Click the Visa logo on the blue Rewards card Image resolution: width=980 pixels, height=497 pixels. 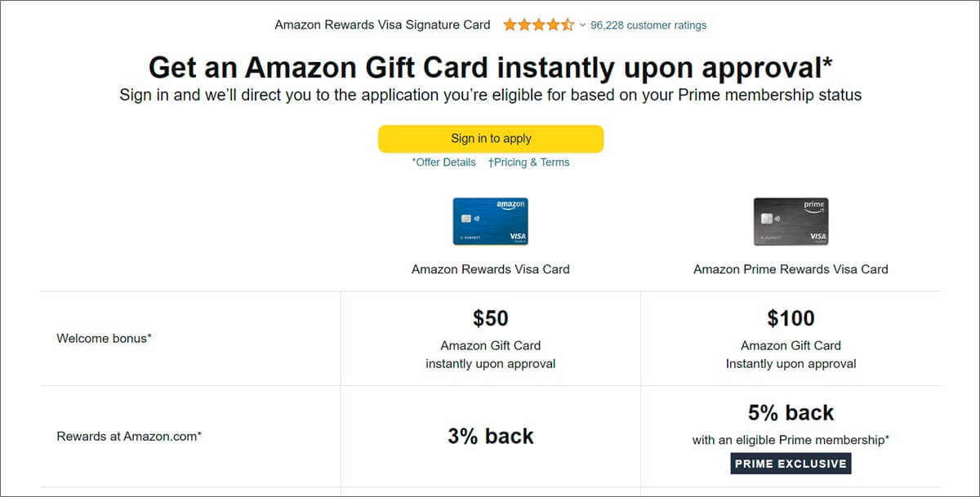[518, 236]
